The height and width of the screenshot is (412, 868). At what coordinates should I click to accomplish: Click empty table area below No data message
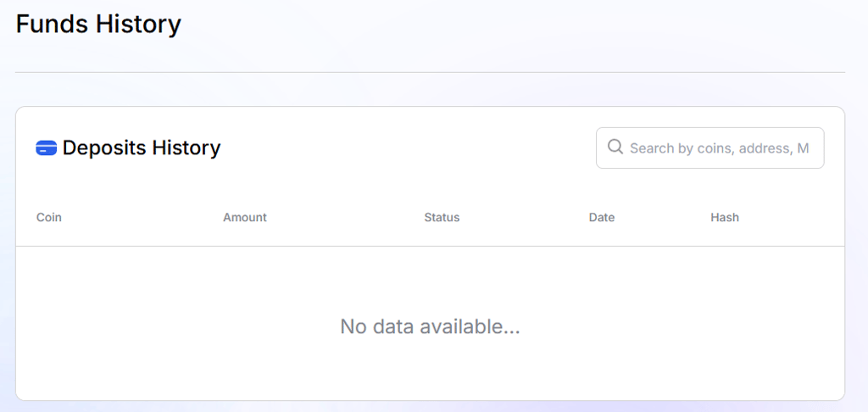(x=430, y=371)
